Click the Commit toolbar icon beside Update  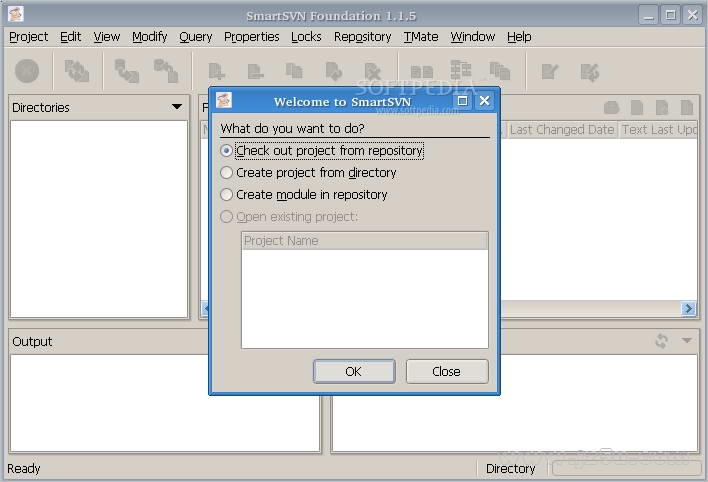click(x=166, y=71)
